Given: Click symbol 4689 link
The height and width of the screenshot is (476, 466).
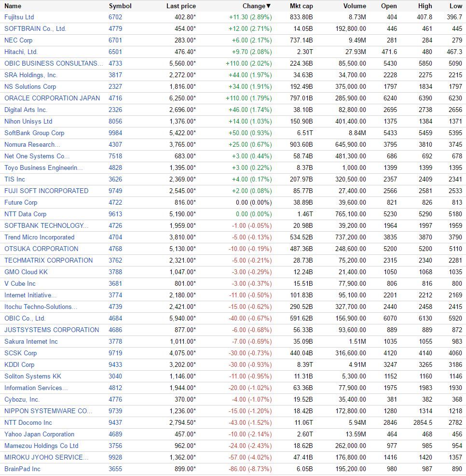Looking at the screenshot, I should click(x=115, y=434).
